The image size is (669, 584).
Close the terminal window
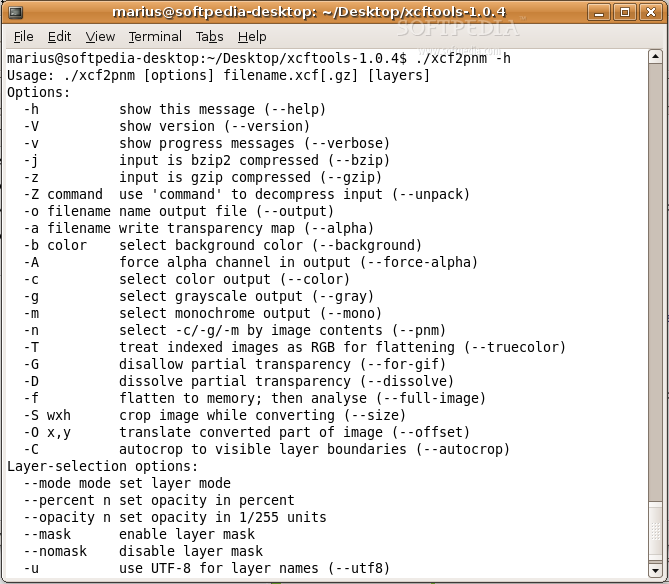(649, 12)
